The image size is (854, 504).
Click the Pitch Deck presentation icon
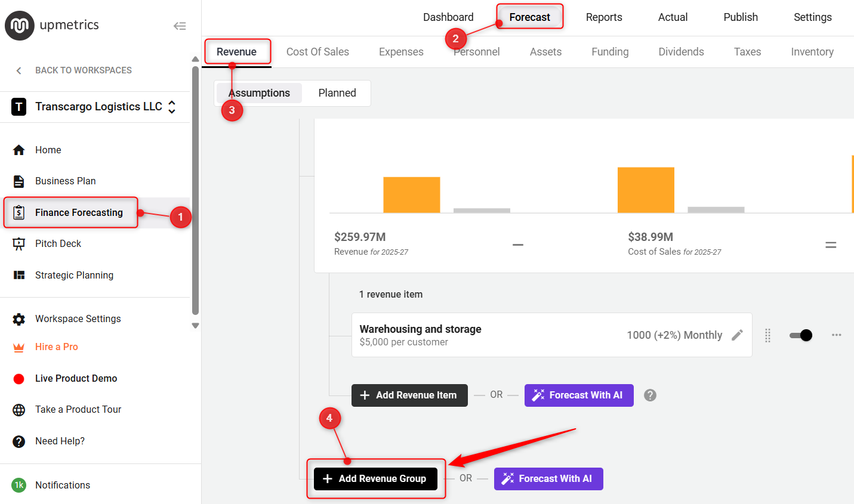pos(19,243)
